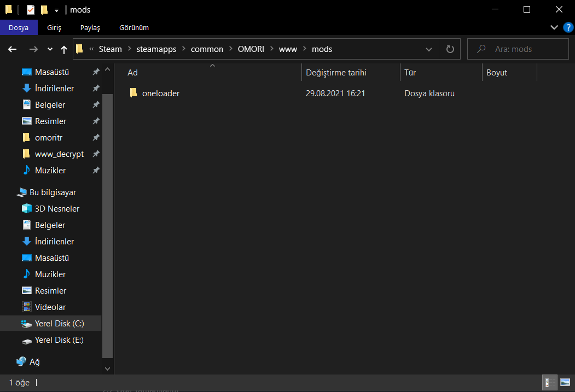Click the navigation pane scrollbar thumb
Image resolution: width=575 pixels, height=392 pixels.
coord(107,226)
